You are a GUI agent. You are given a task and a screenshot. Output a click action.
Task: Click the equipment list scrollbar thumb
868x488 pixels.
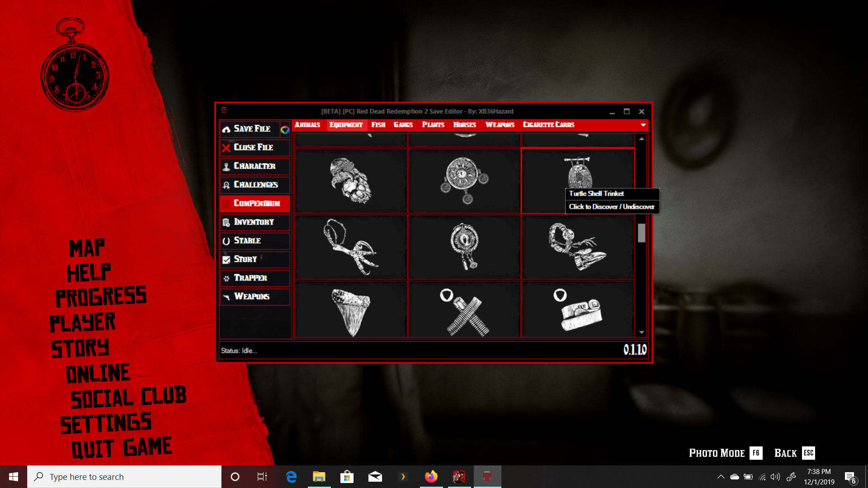642,233
